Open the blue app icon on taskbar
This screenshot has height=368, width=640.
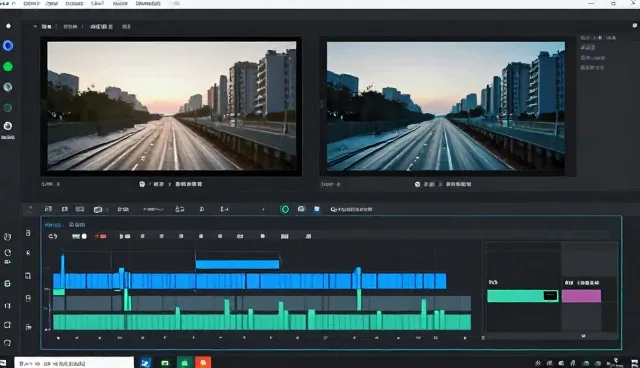(x=145, y=362)
